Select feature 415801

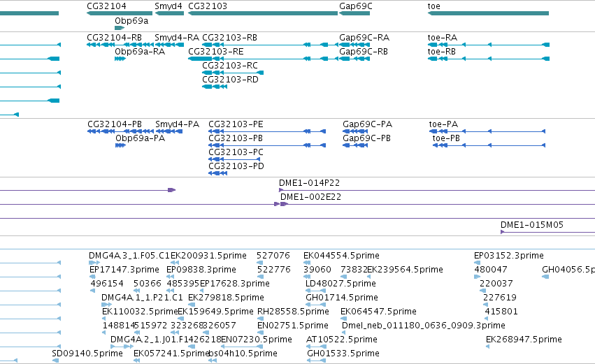point(501,312)
